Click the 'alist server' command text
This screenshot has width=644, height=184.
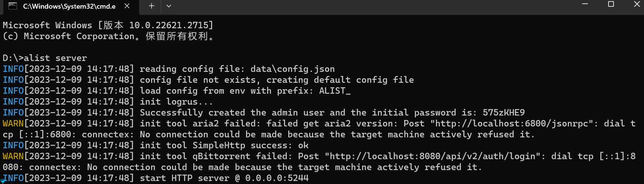[x=55, y=58]
